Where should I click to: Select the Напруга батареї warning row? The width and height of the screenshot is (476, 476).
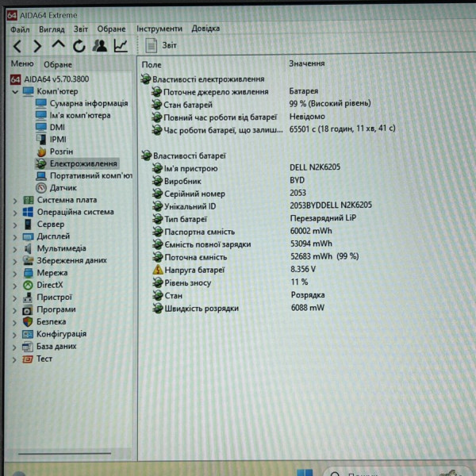click(234, 270)
